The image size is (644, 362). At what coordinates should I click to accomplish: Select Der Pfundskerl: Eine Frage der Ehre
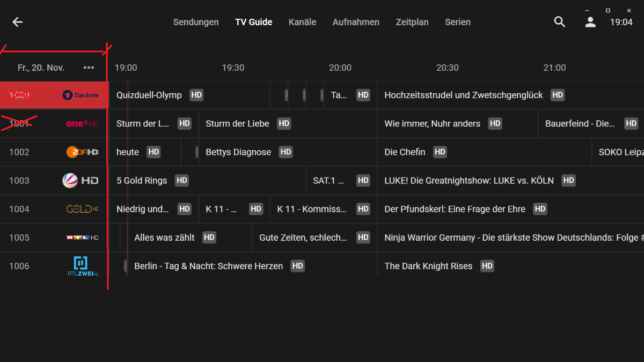[x=510, y=209]
